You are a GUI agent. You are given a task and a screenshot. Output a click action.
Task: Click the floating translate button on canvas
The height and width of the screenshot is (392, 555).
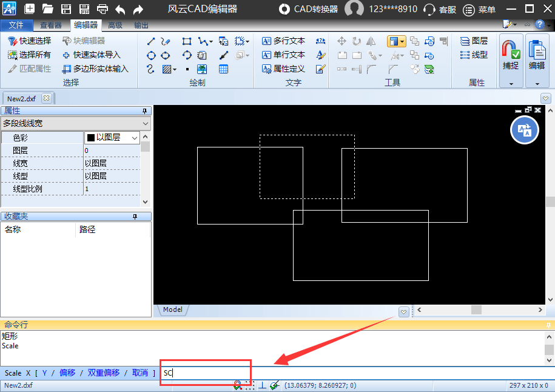coord(525,130)
